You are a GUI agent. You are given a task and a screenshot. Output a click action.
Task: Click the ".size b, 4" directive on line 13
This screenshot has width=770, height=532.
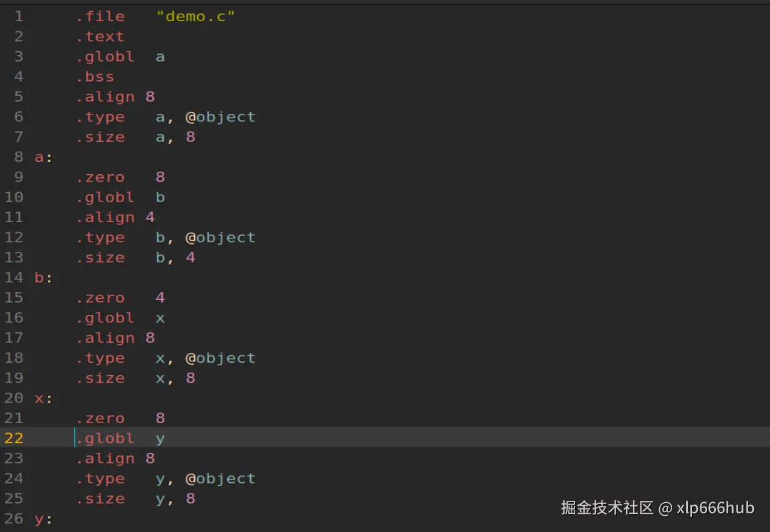(134, 257)
